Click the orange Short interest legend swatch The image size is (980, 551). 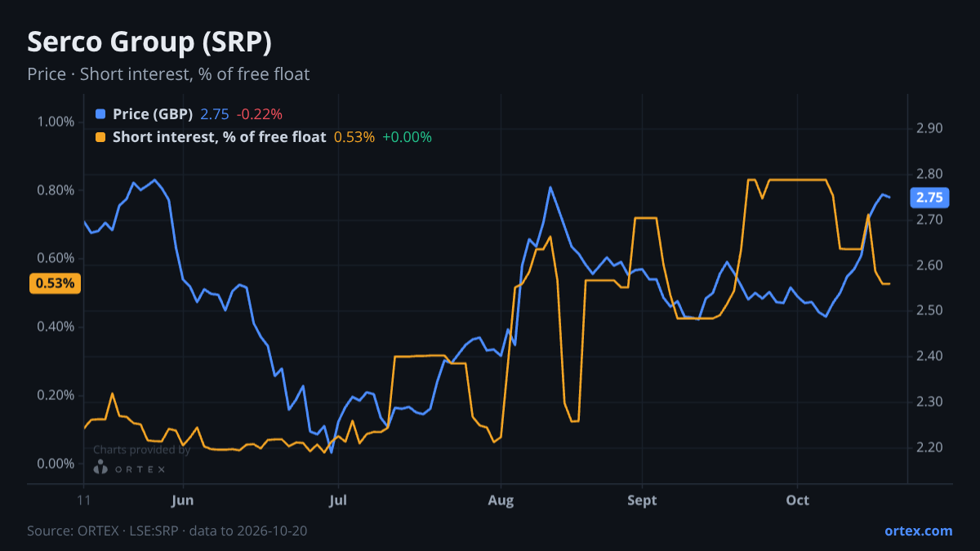tap(100, 137)
